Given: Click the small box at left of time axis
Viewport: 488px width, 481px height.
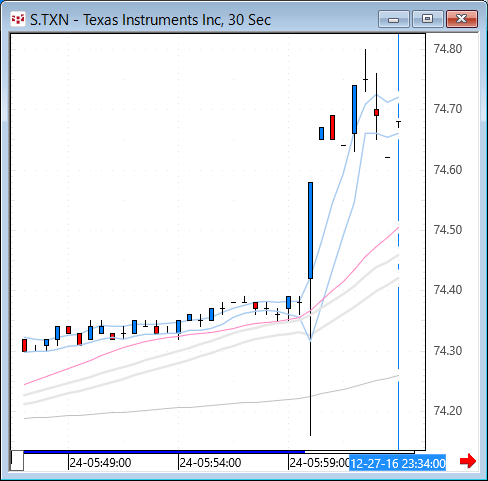Looking at the screenshot, I should (x=17, y=460).
